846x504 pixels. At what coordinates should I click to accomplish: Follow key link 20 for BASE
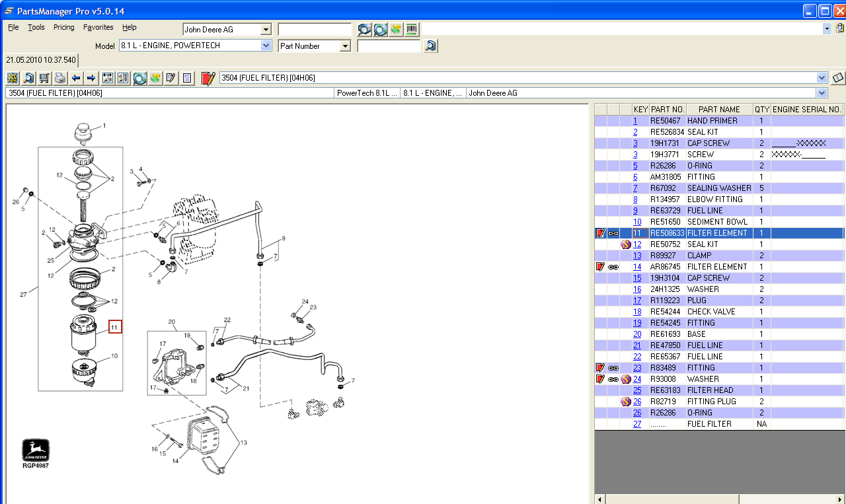pos(637,334)
